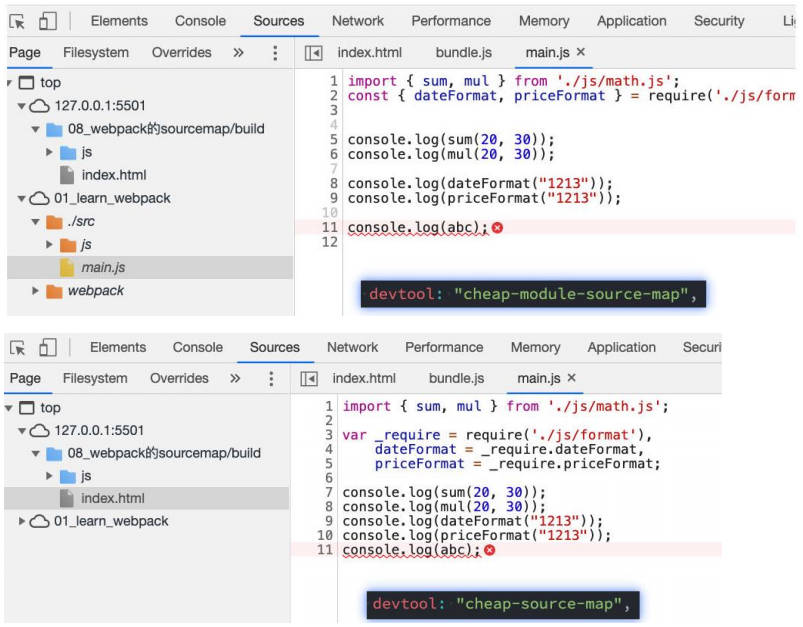
Task: Switch to bundle.js editor tab in bottom DevTools
Action: (456, 378)
